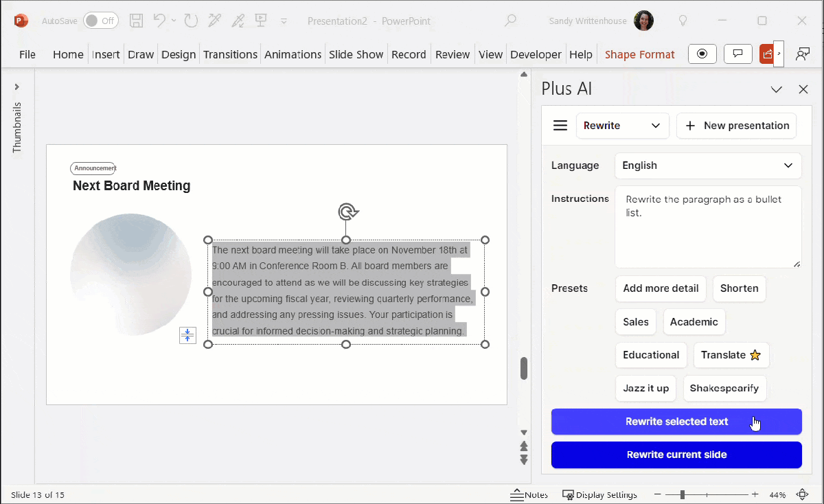Expand the Thumbnails pane

click(17, 87)
